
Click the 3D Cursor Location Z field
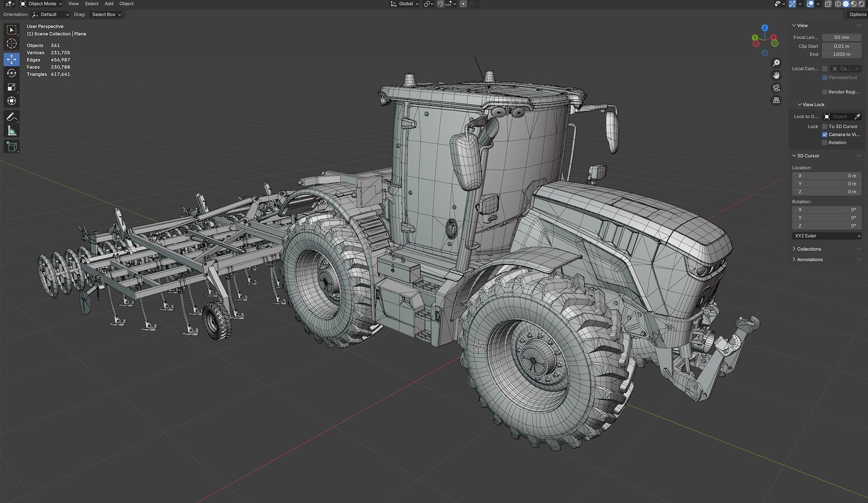tap(827, 192)
